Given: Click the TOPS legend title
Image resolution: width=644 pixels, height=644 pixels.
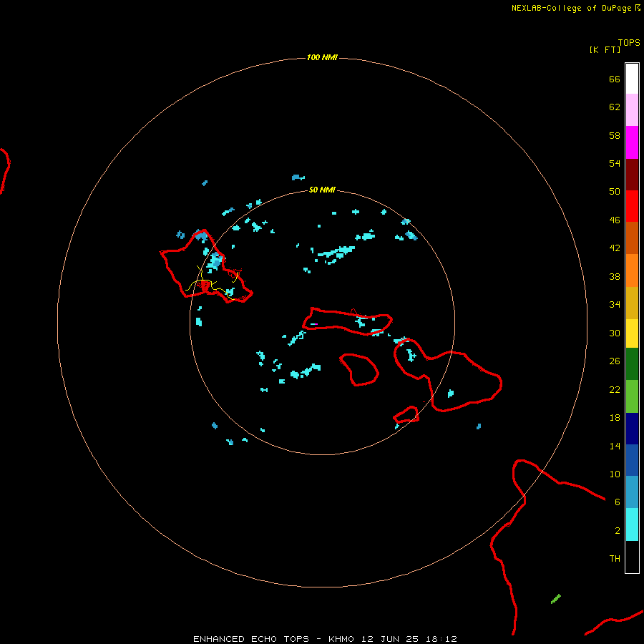Looking at the screenshot, I should tap(629, 42).
